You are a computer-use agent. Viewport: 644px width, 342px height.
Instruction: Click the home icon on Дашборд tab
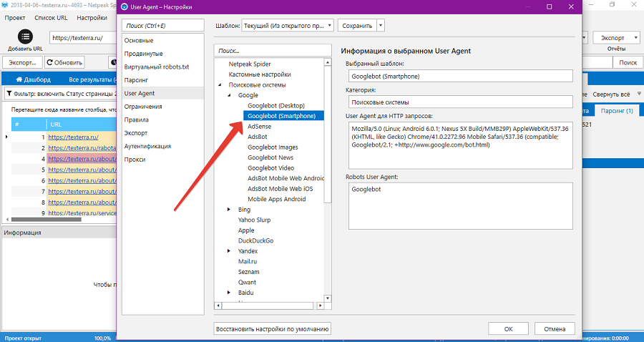click(x=19, y=79)
